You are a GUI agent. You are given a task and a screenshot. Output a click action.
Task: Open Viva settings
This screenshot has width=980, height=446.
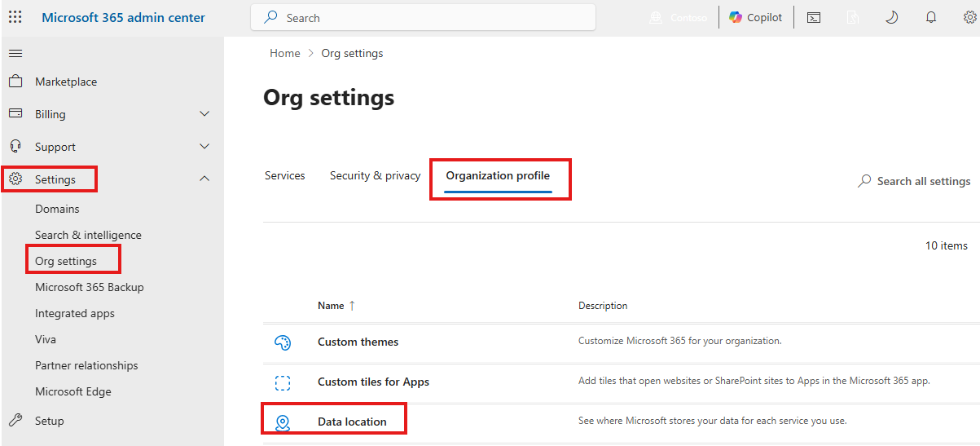click(46, 339)
